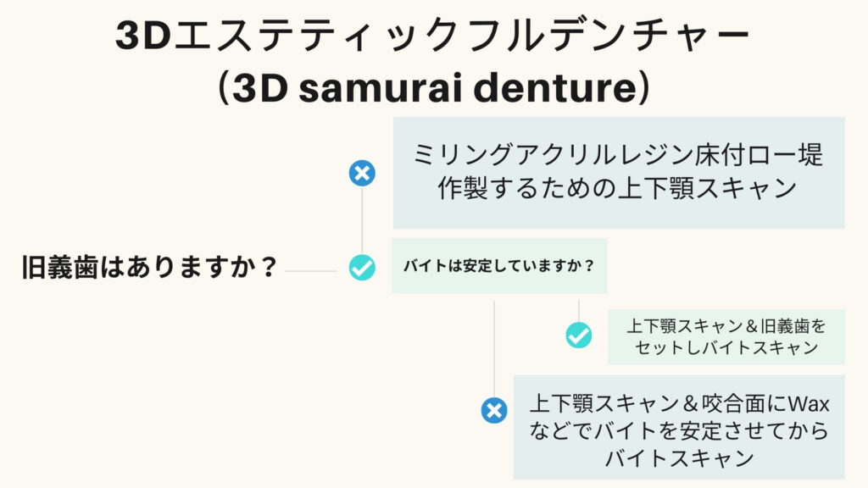Select the 上下顎スキャン＆旧義歯をセットしバイトスキャン box
The height and width of the screenshot is (488, 868).
click(726, 337)
